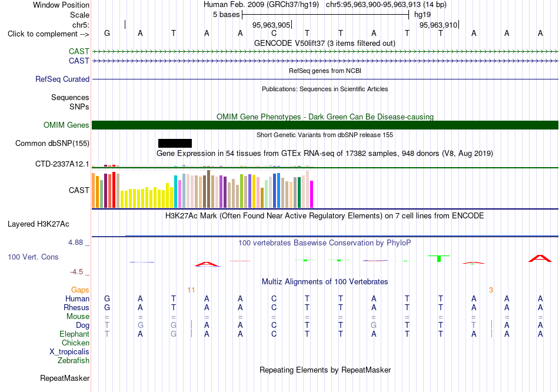This screenshot has height=392, width=559.
Task: Click 'Short Genetic Variants from dbSNP' title
Action: tap(325, 135)
